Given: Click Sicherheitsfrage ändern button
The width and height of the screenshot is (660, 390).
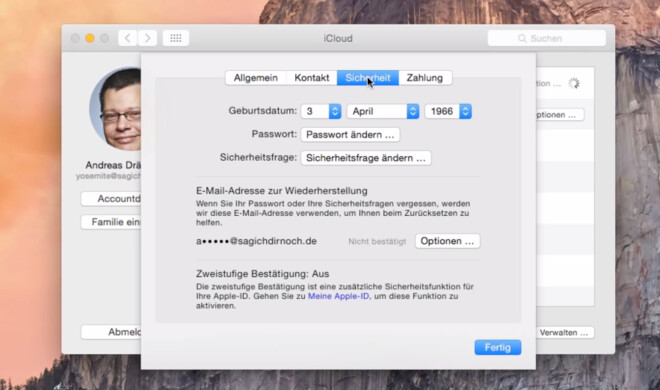Looking at the screenshot, I should 366,158.
